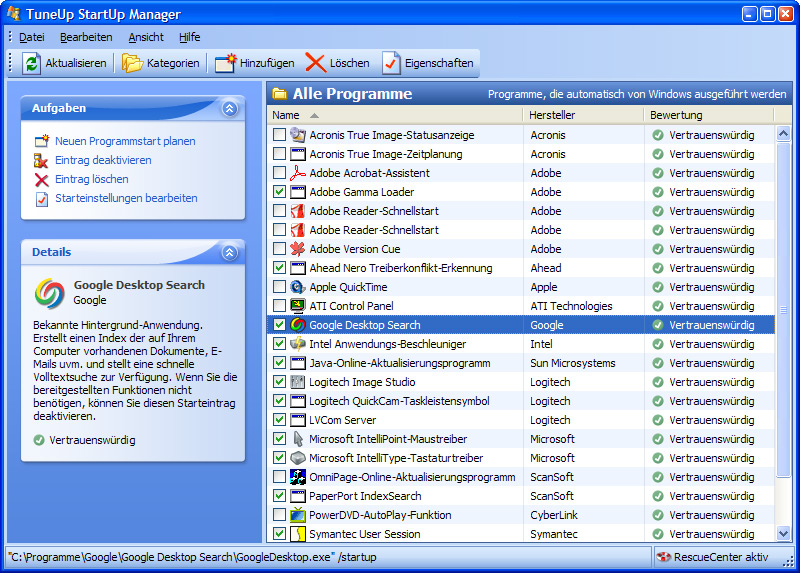
Task: Disable Ahead Nero Treiberkonflikt-Erkennung checkbox
Action: [279, 268]
